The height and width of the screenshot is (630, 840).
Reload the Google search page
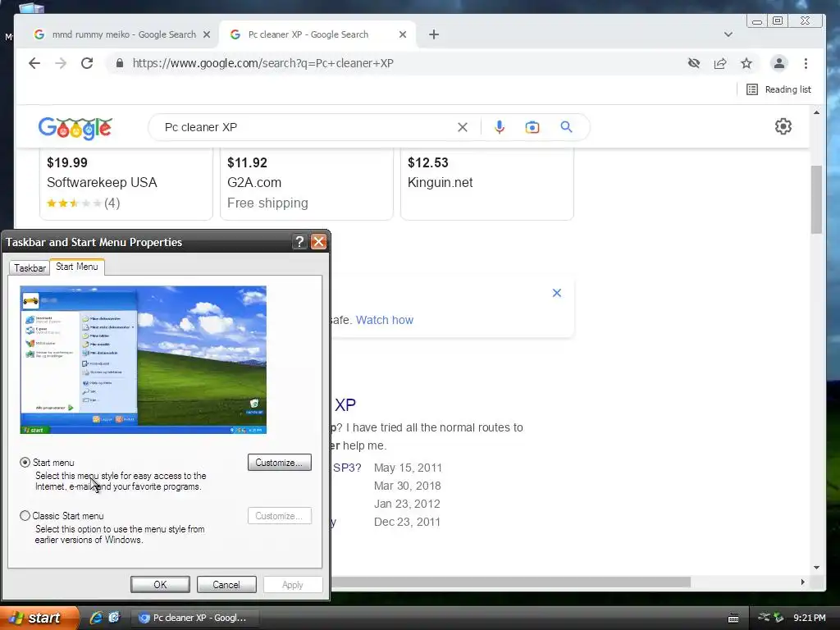click(x=87, y=63)
